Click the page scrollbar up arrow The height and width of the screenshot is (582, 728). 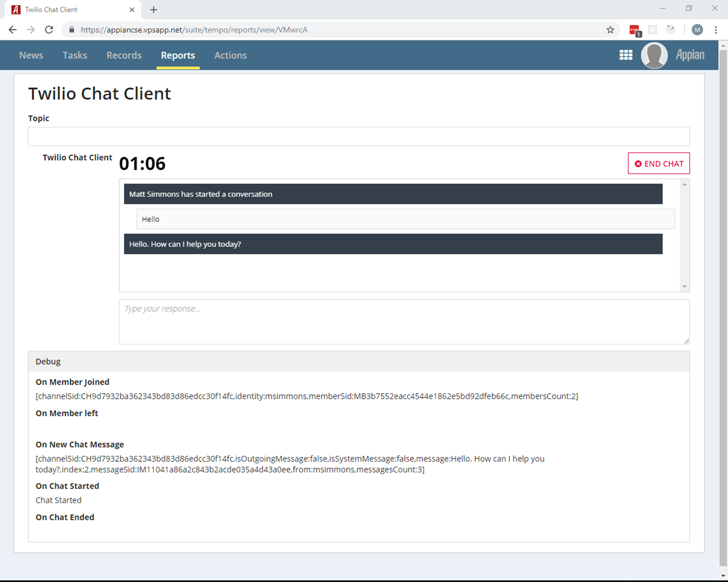[x=723, y=45]
